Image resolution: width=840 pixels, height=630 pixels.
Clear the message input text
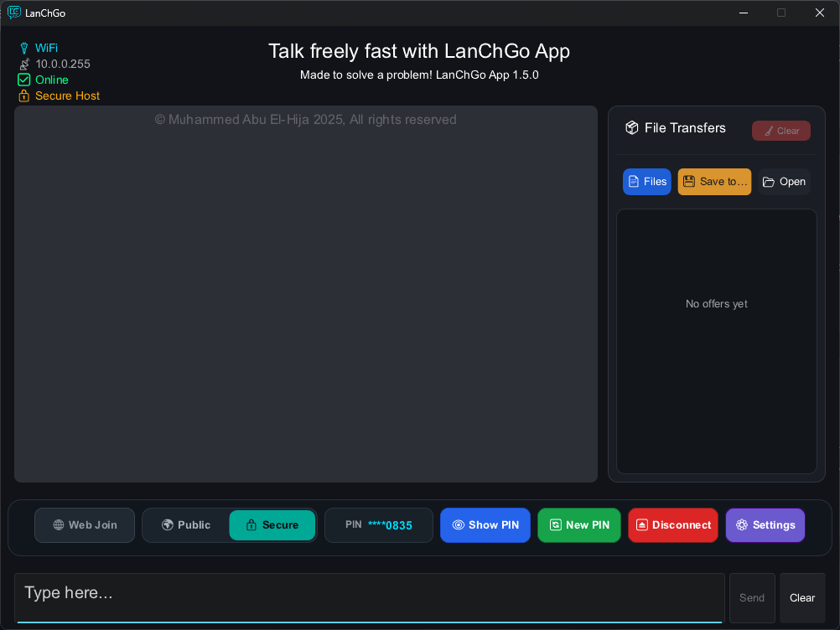coord(801,598)
